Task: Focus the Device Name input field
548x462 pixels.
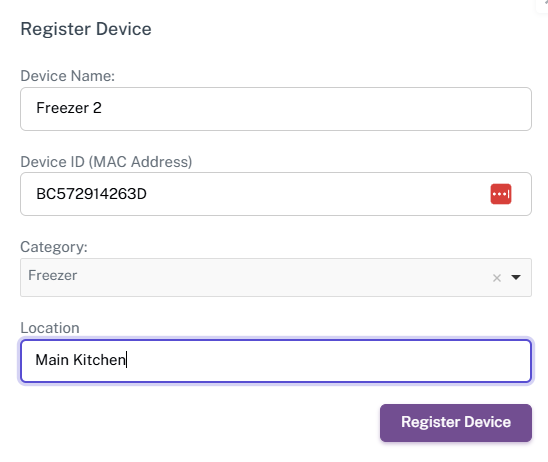Action: (276, 109)
